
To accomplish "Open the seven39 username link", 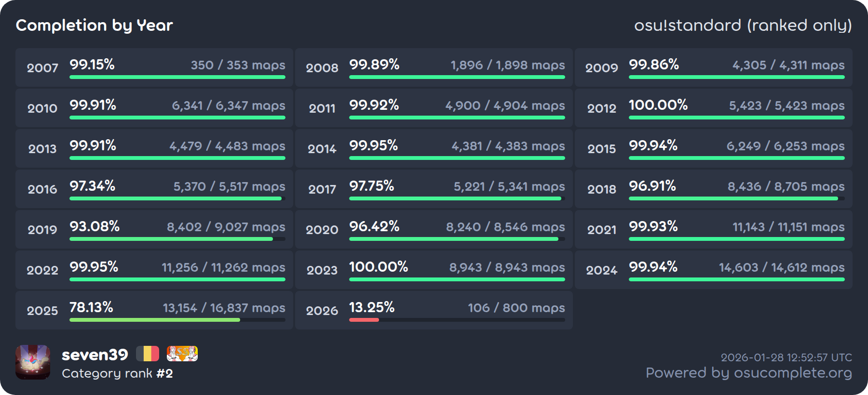I will [95, 355].
